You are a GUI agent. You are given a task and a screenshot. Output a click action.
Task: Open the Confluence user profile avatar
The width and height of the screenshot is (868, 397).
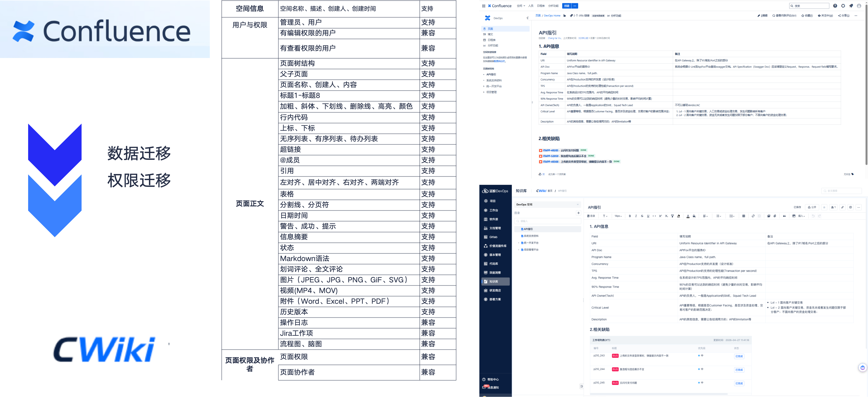859,6
